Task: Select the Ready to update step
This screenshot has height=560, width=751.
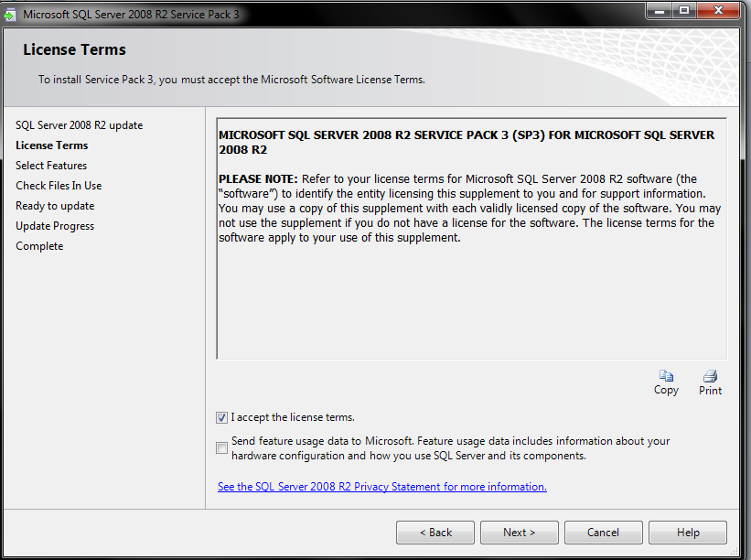Action: 55,206
